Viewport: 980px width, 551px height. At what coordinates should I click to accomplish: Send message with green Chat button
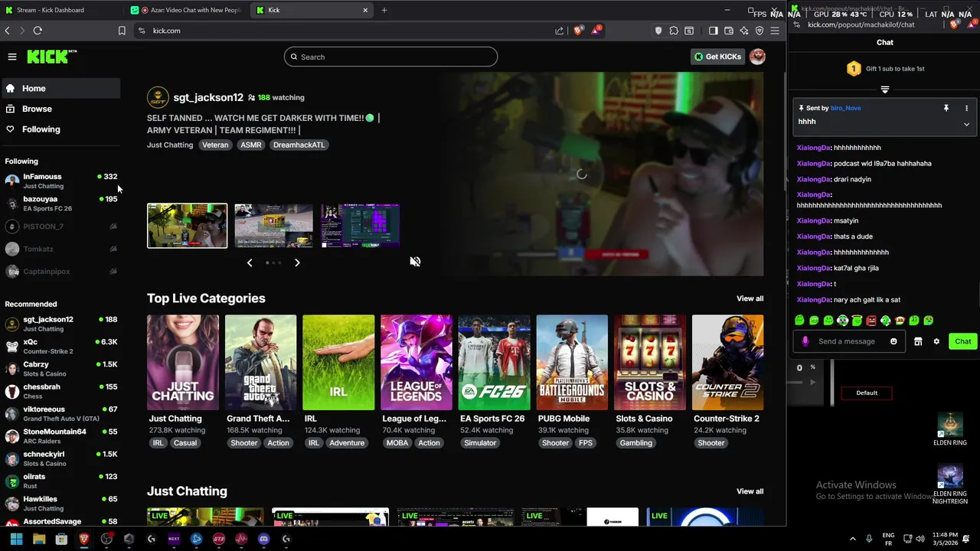click(962, 341)
